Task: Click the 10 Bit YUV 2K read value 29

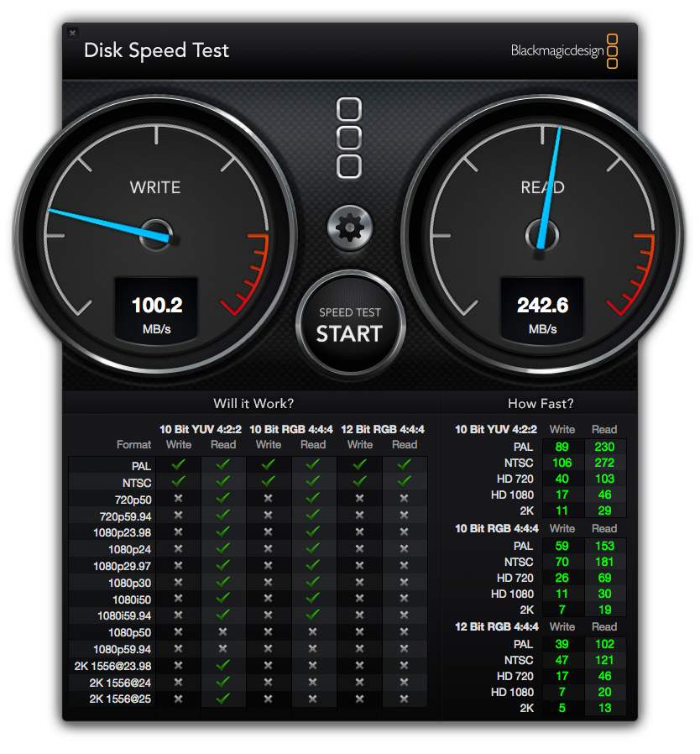Action: (604, 511)
